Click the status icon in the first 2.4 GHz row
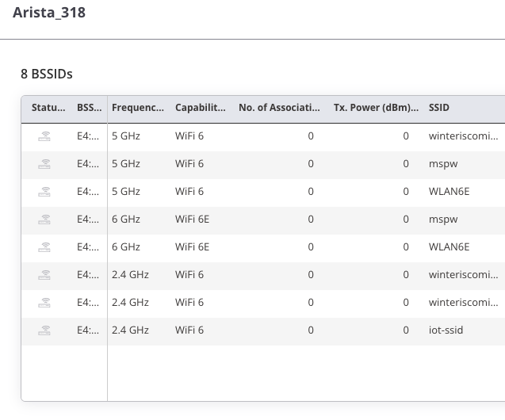The width and height of the screenshot is (505, 420). point(44,274)
